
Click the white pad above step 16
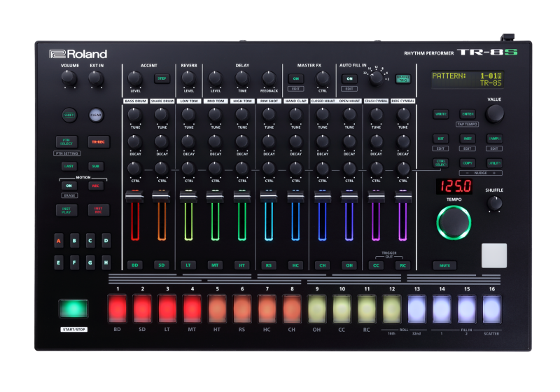click(x=494, y=255)
